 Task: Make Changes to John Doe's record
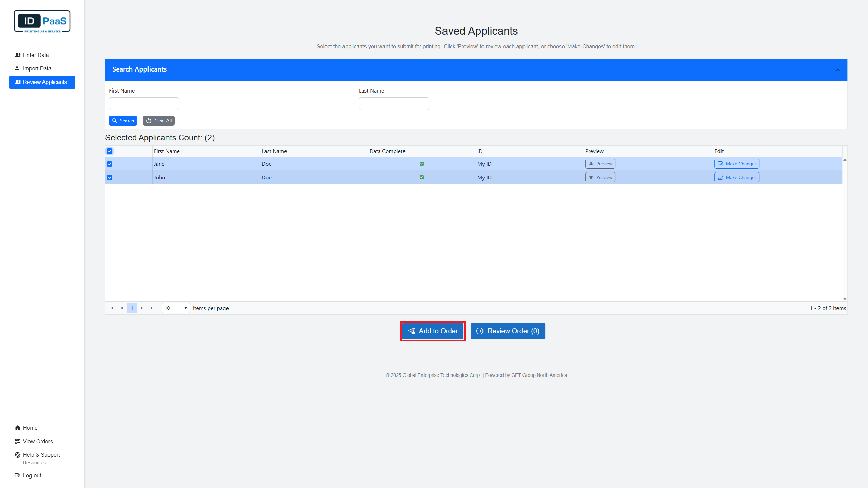point(737,177)
